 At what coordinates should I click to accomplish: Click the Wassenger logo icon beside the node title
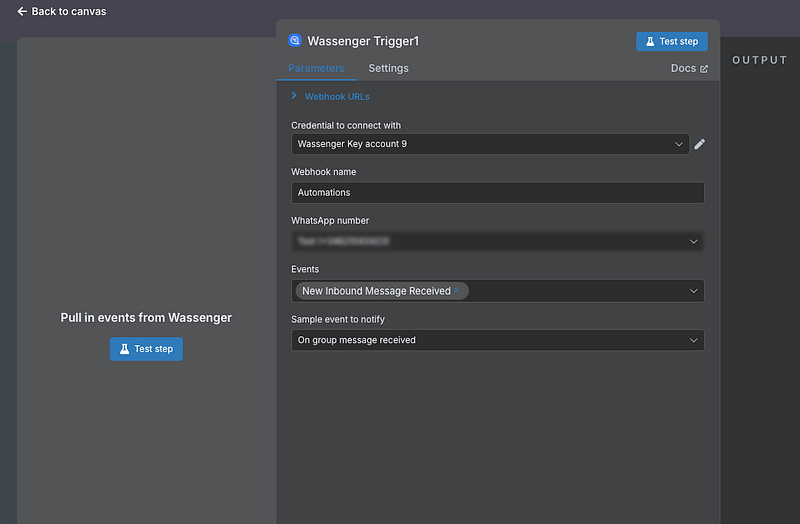(x=295, y=41)
